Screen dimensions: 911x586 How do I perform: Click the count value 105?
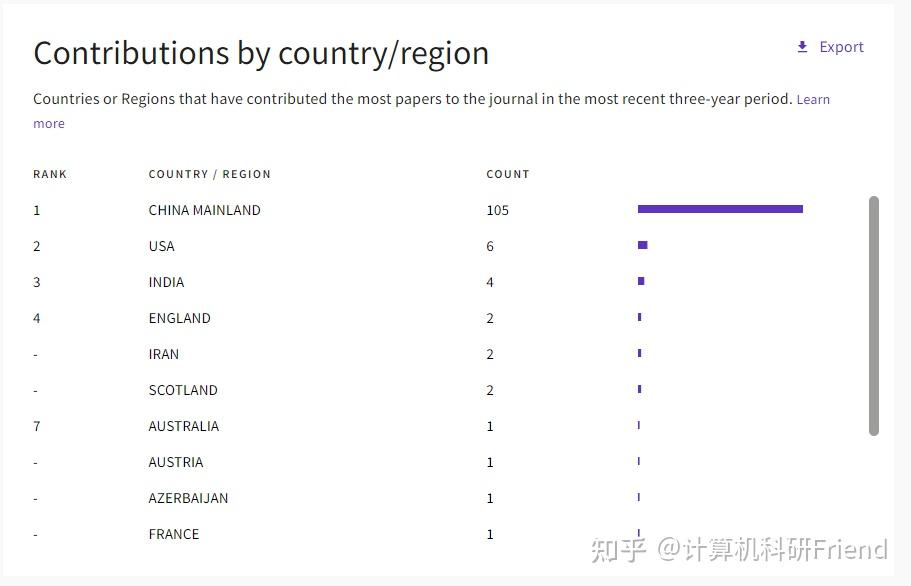click(497, 210)
